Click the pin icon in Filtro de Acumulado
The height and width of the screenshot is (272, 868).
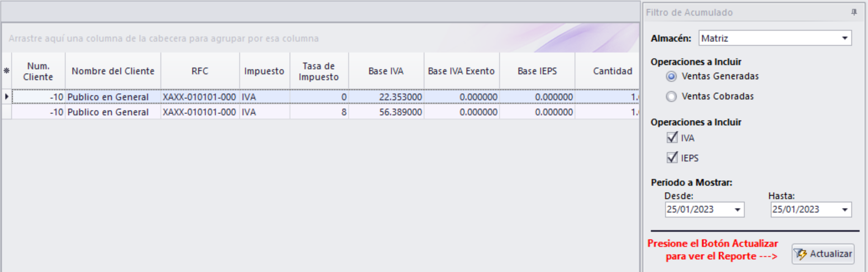pyautogui.click(x=853, y=12)
